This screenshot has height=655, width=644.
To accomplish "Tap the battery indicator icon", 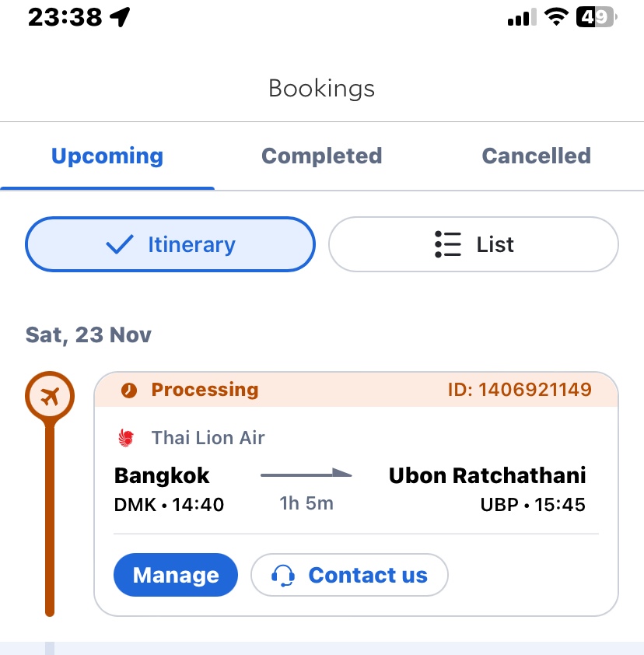I will pyautogui.click(x=596, y=17).
